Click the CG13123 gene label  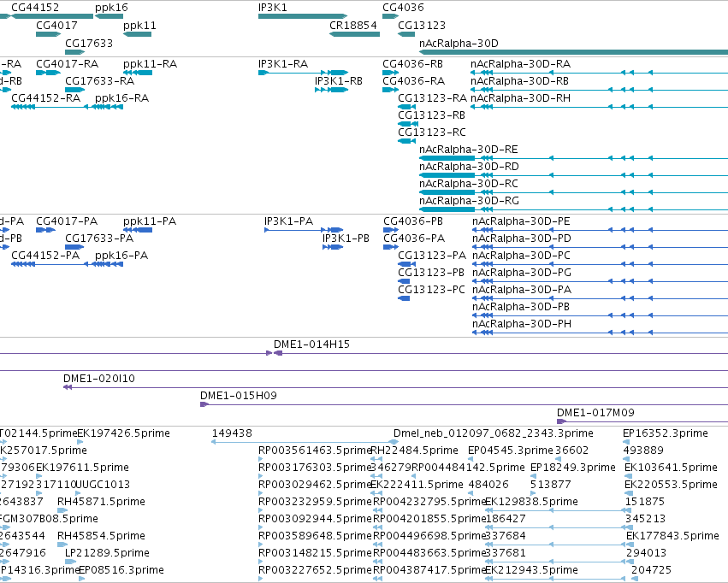(x=422, y=25)
